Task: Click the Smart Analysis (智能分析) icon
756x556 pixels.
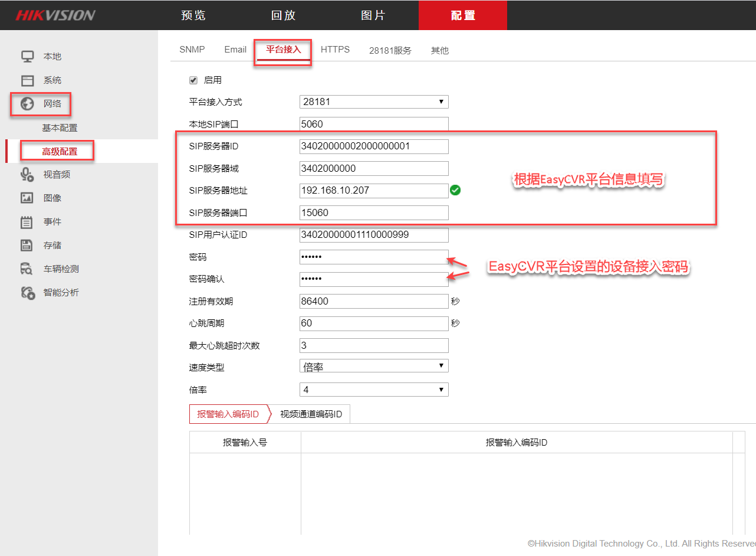Action: [27, 293]
